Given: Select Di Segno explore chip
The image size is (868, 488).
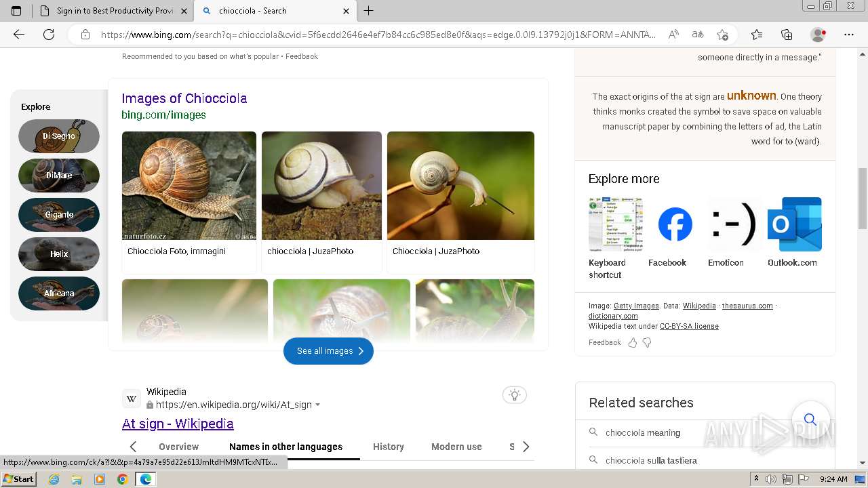Looking at the screenshot, I should pos(59,136).
